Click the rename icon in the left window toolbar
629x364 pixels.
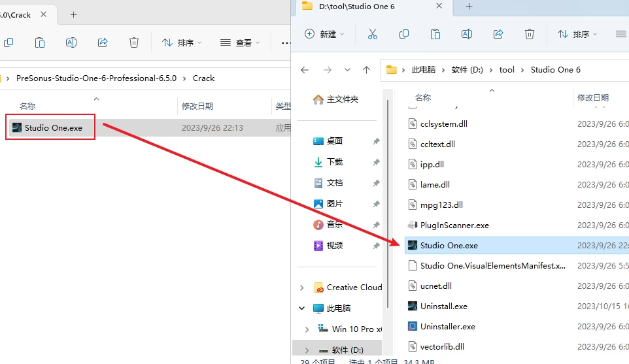71,42
